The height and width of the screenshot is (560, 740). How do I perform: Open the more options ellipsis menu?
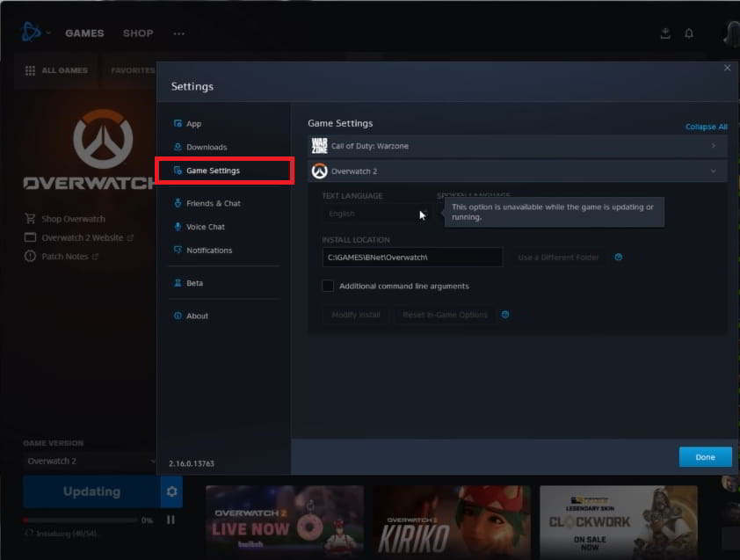[179, 33]
